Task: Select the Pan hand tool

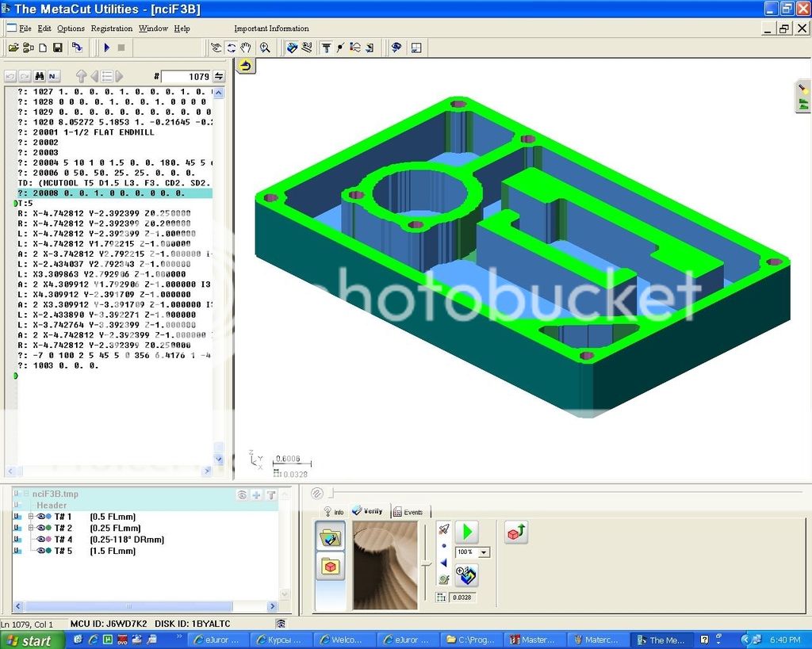Action: click(246, 48)
